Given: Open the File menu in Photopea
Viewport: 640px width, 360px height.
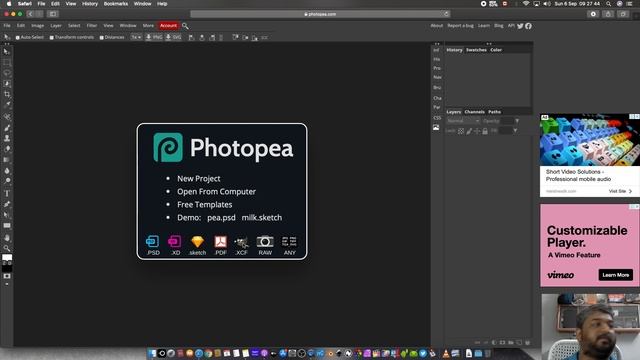Looking at the screenshot, I should pyautogui.click(x=7, y=26).
